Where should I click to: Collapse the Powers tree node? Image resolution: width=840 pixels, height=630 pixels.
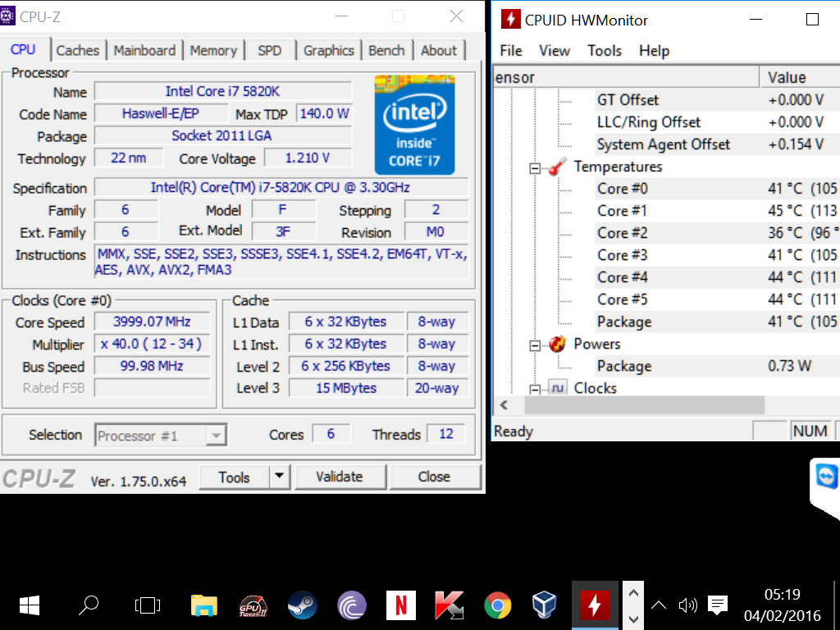pyautogui.click(x=535, y=345)
